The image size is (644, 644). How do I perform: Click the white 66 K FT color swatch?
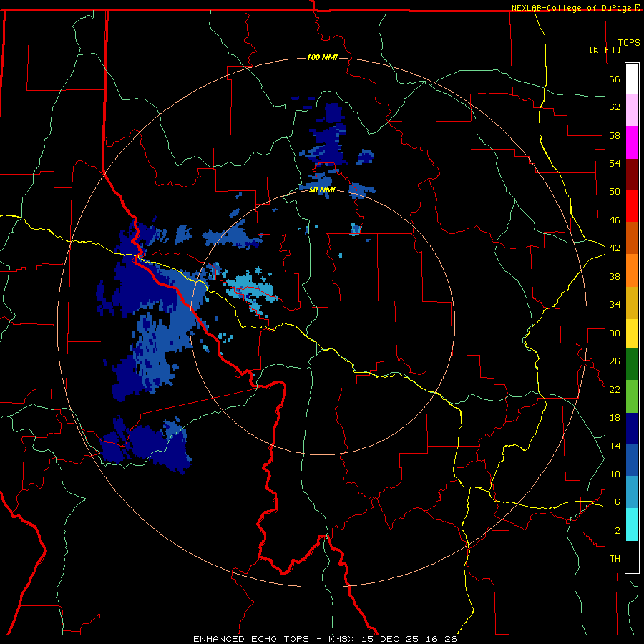pyautogui.click(x=632, y=79)
